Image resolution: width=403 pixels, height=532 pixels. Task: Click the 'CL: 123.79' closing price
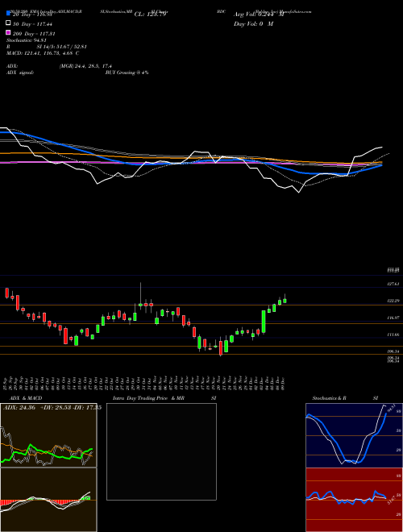point(150,15)
